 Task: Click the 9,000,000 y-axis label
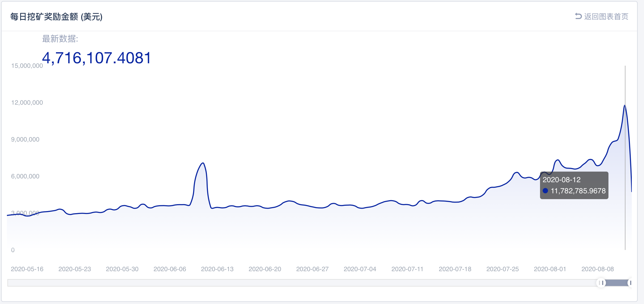(25, 140)
